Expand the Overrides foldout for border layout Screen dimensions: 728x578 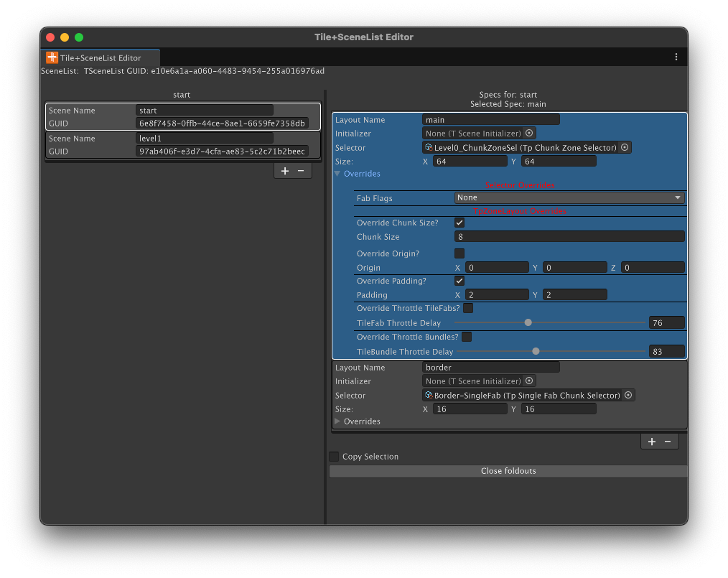click(337, 421)
